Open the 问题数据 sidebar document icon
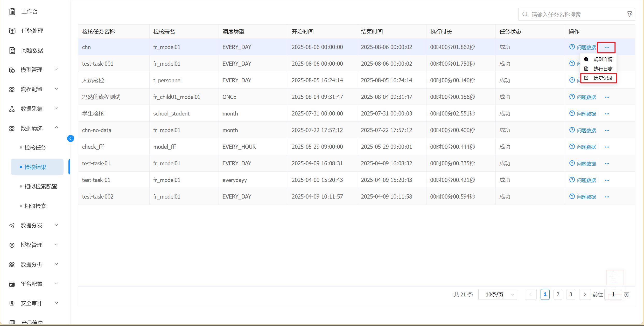The image size is (644, 326). [12, 50]
